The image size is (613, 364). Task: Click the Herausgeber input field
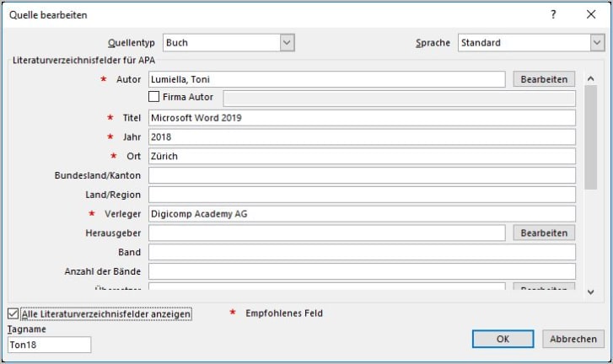(327, 233)
